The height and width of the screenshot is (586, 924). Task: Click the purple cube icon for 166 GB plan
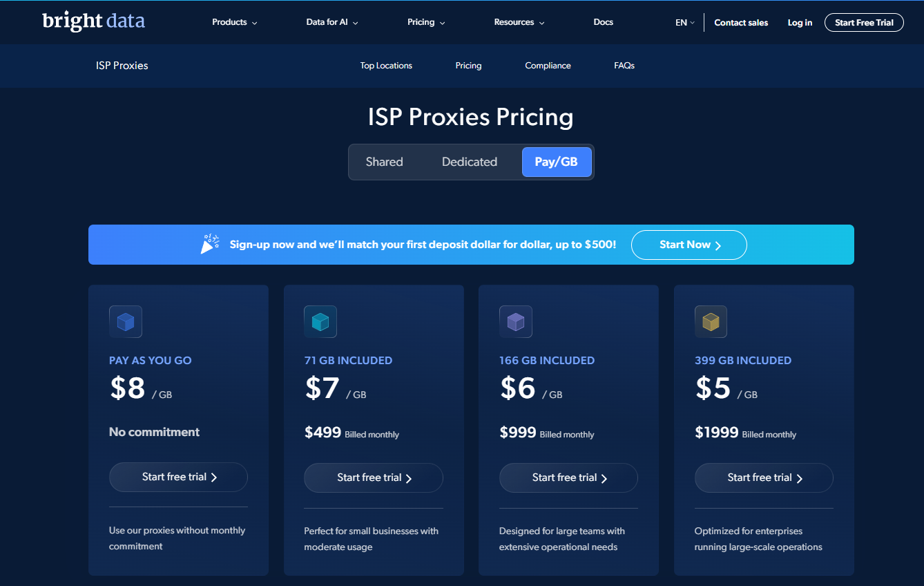[x=516, y=322]
